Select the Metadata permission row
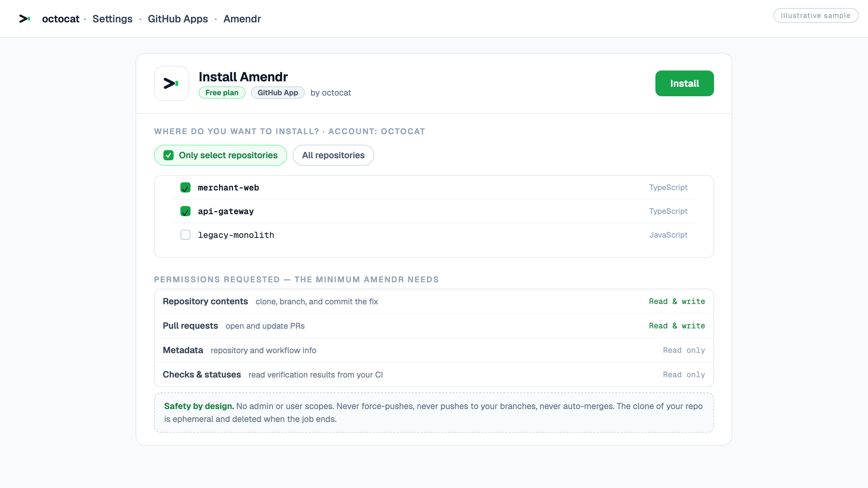 434,350
